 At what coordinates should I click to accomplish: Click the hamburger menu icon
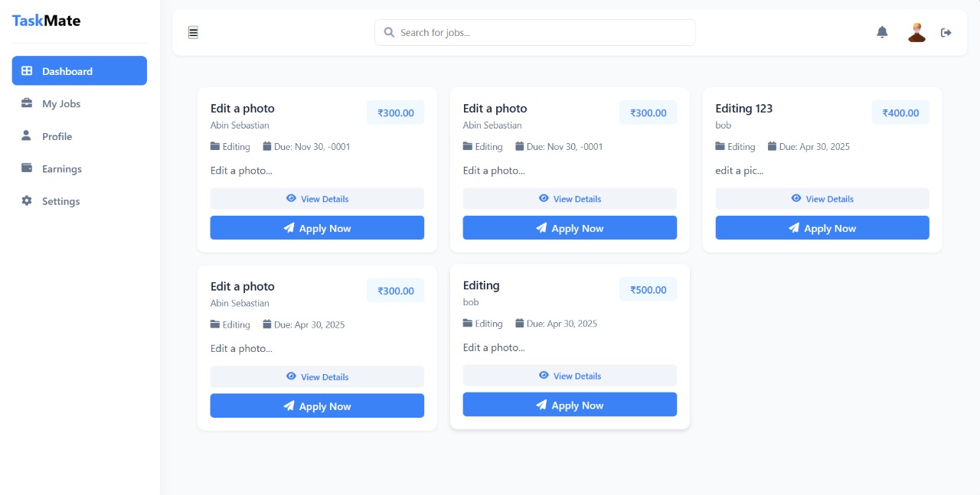point(193,32)
